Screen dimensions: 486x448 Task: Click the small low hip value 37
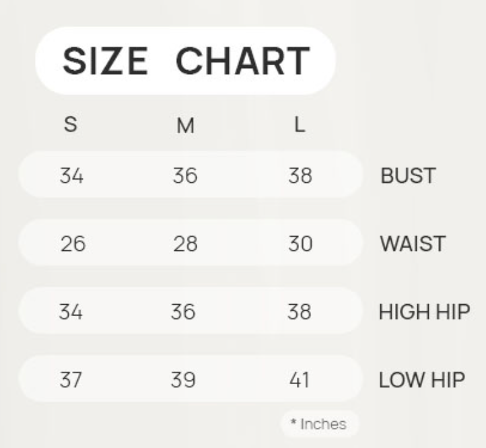click(70, 380)
